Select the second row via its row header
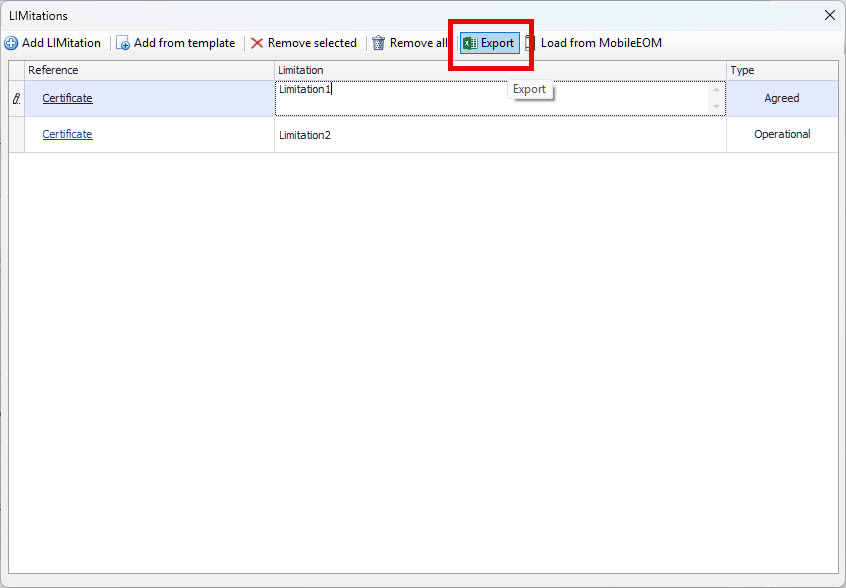846x588 pixels. coord(16,135)
